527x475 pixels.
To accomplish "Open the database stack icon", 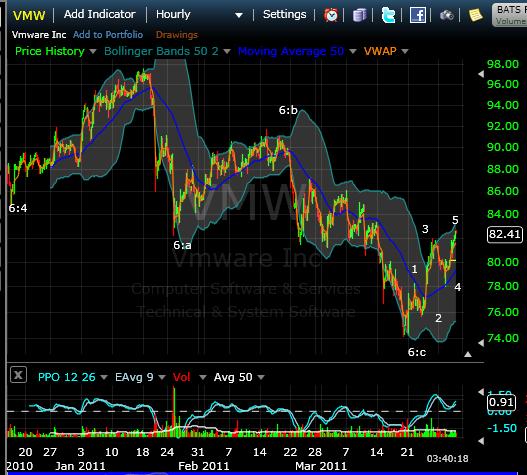I will pos(359,15).
